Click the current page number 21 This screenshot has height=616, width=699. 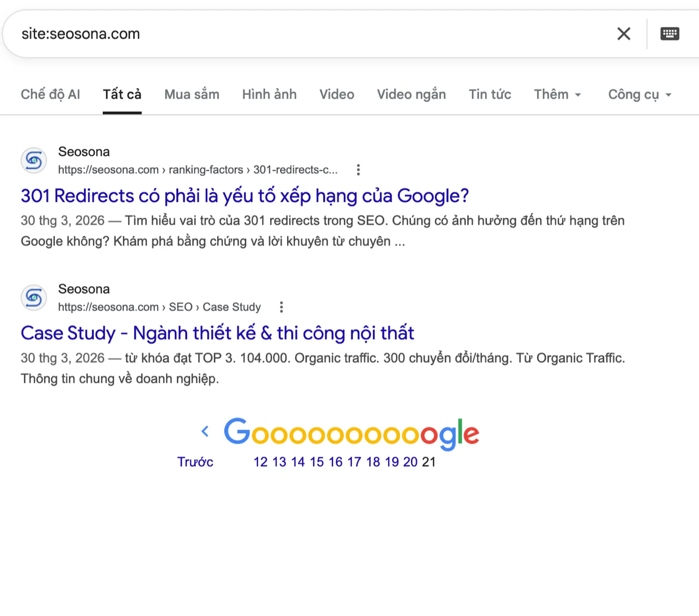pos(429,462)
